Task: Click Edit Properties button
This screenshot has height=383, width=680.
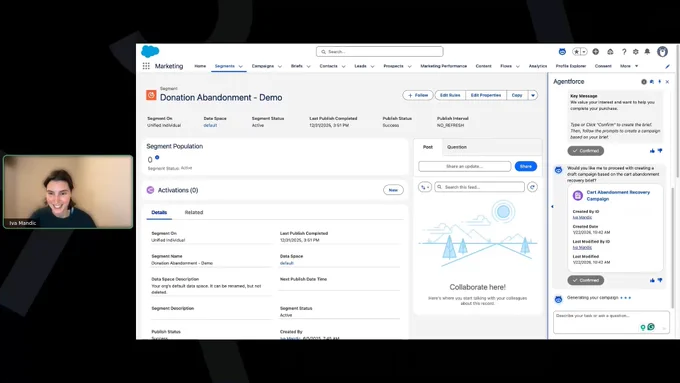Action: pos(486,95)
